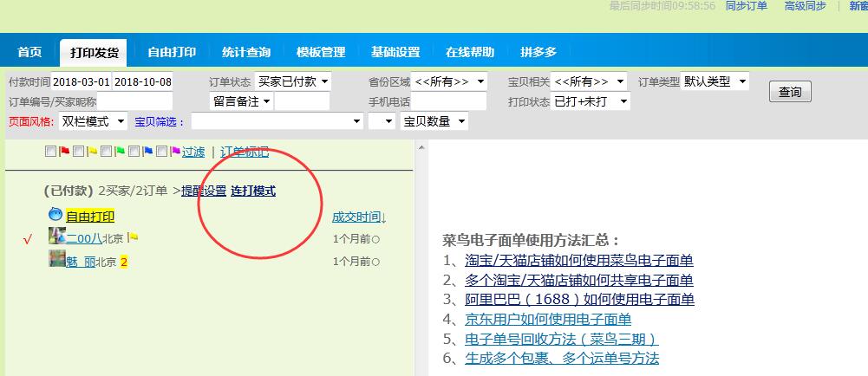Tick the yellow flag checkbox

78,152
